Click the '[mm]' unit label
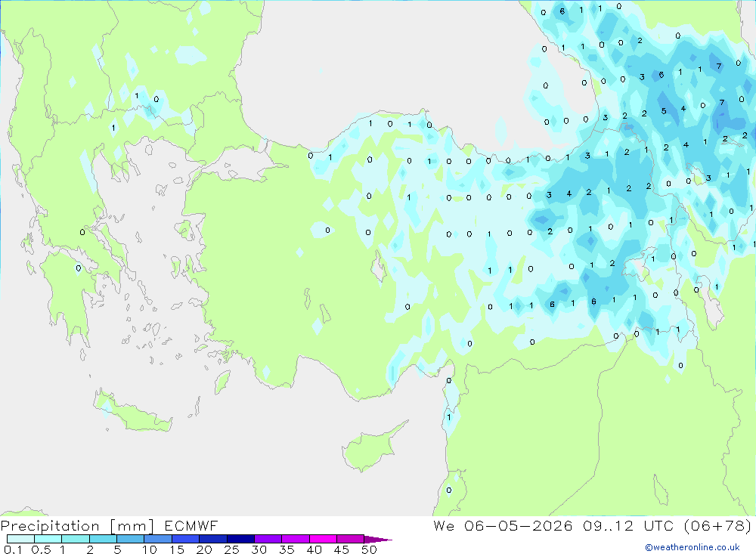 (132, 526)
